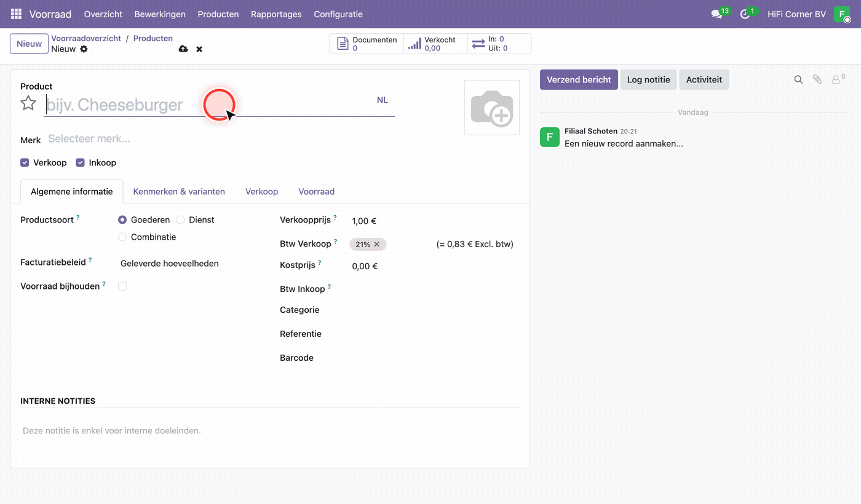Image resolution: width=861 pixels, height=504 pixels.
Task: Open the apps grid menu icon
Action: (x=16, y=14)
